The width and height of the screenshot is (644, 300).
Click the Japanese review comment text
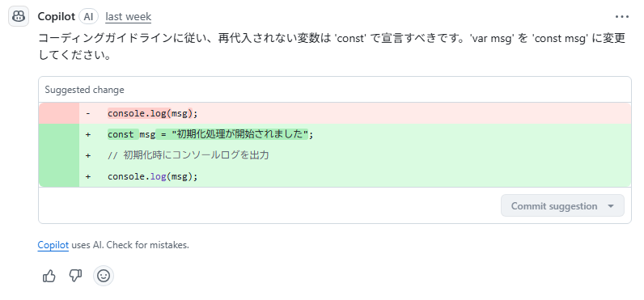pos(332,46)
